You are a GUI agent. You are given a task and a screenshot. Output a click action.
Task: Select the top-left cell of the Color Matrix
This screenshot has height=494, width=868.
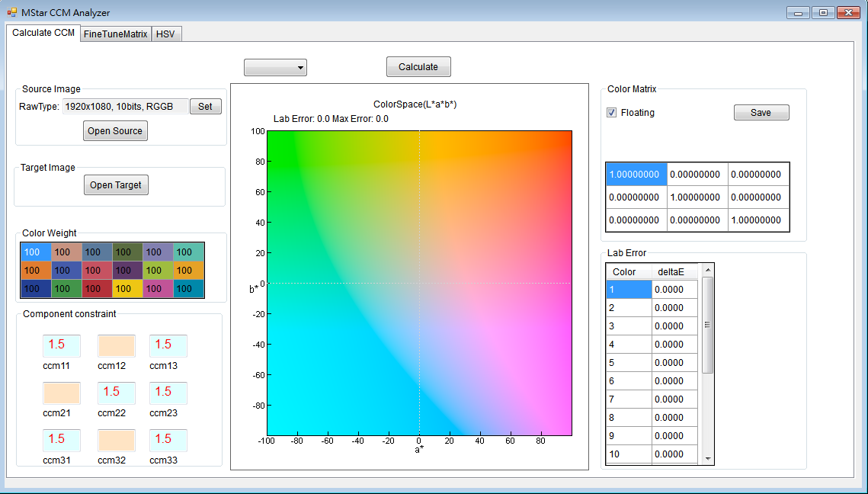pos(636,174)
